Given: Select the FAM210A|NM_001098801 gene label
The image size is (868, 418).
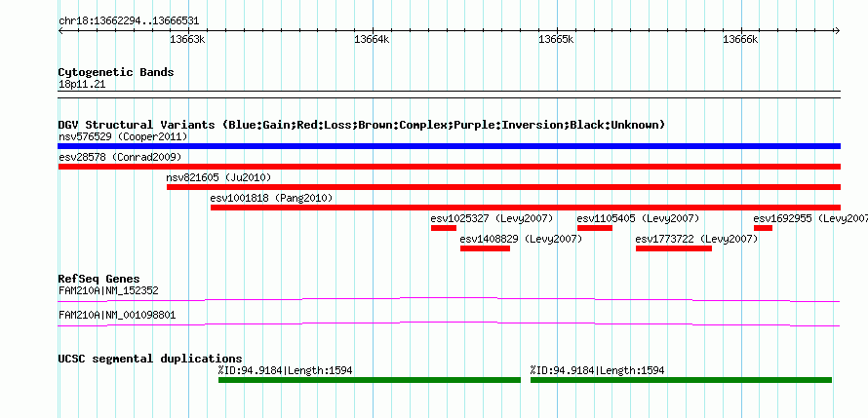Looking at the screenshot, I should tap(117, 315).
